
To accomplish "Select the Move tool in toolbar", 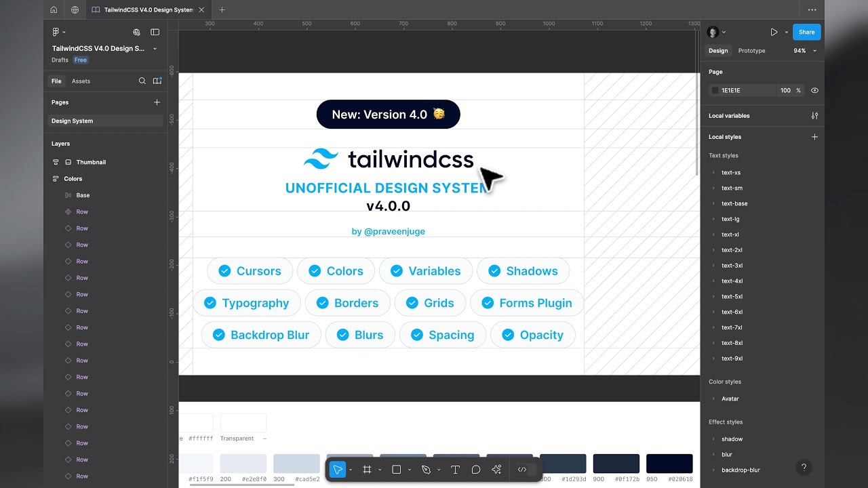I will click(338, 469).
